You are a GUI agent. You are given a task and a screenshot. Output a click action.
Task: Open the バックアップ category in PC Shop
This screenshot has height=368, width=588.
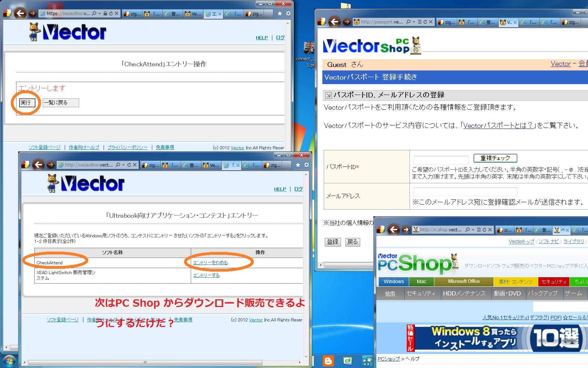[x=542, y=293]
